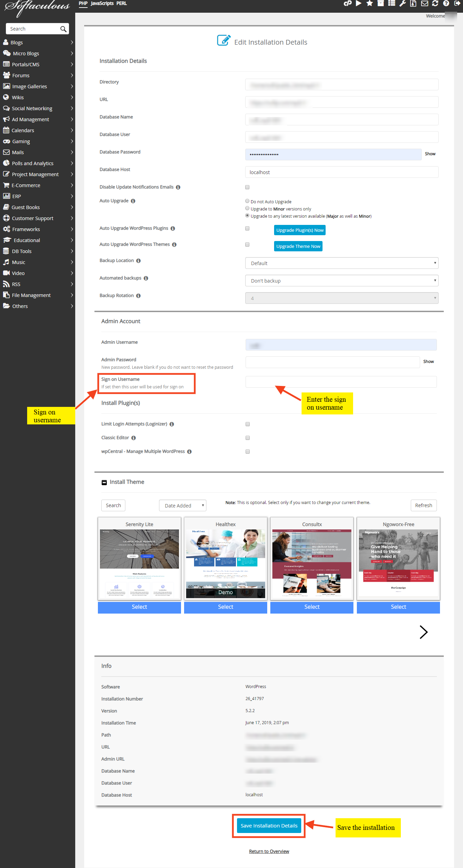This screenshot has height=868, width=463.
Task: Enable Auto Upgrade WordPress Plugins checkbox
Action: (x=247, y=228)
